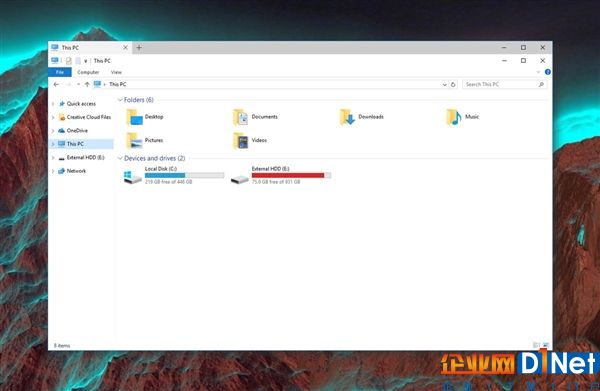The width and height of the screenshot is (600, 391).
Task: Open the File ribbon tab
Action: click(x=60, y=72)
